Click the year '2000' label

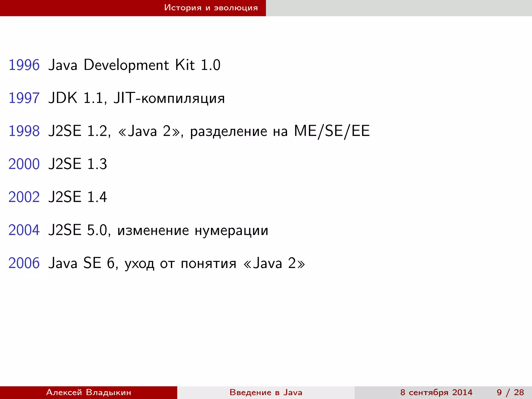point(24,164)
